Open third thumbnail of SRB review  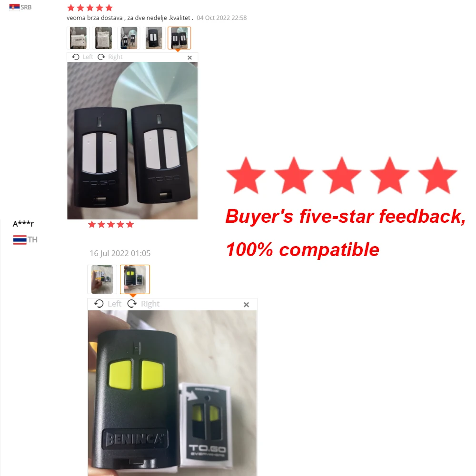point(129,38)
